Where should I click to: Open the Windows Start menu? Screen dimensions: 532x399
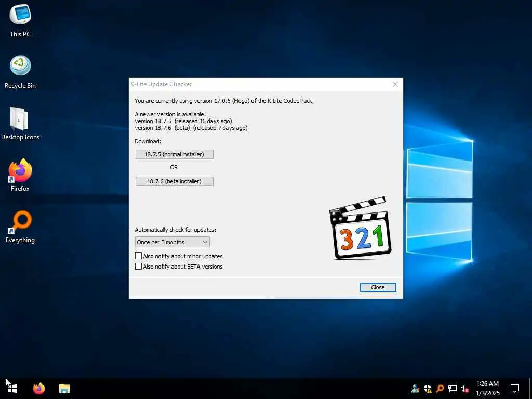point(12,389)
